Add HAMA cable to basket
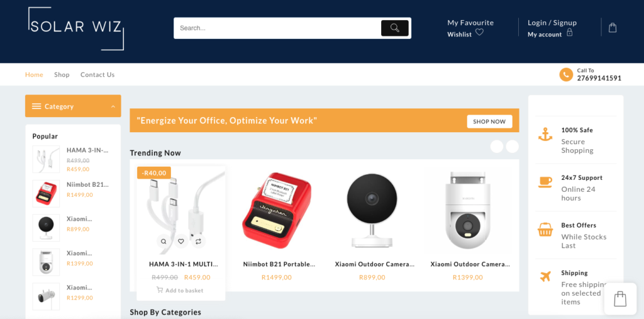Viewport: 644px width, 319px height. [x=180, y=290]
